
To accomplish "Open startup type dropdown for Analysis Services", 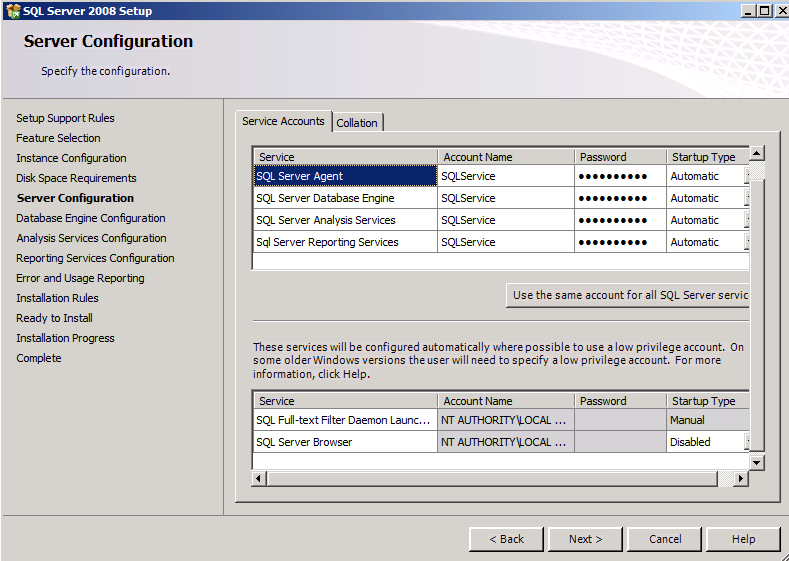I will pos(747,220).
